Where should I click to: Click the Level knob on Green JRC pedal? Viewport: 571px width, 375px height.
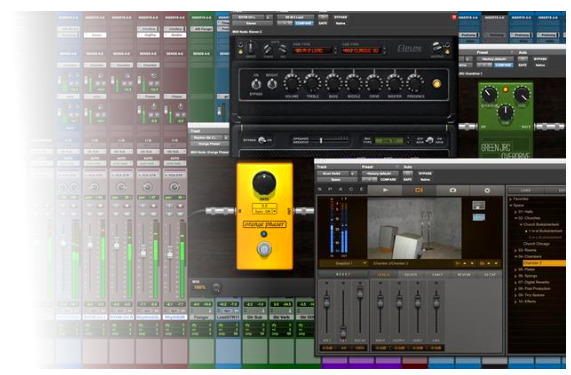pyautogui.click(x=522, y=94)
